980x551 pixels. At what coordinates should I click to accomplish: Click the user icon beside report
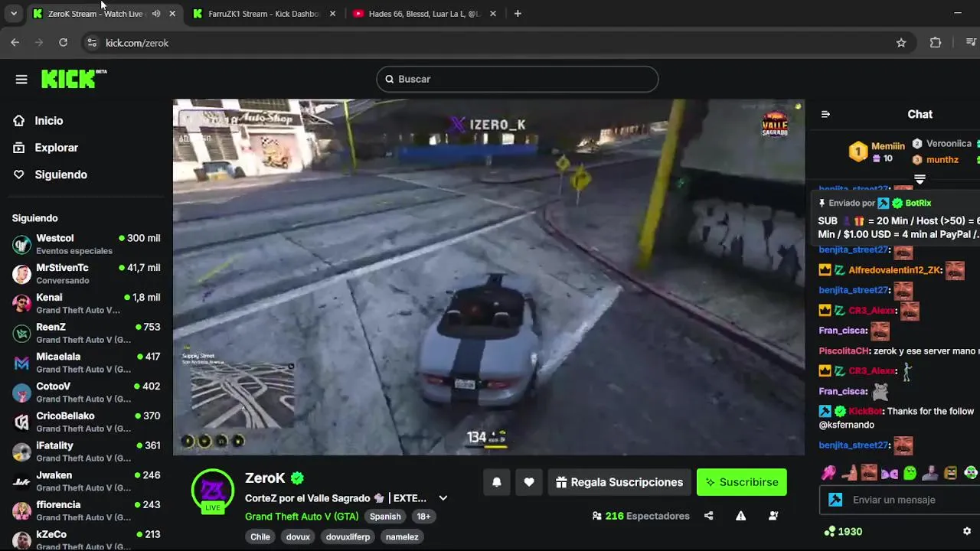773,516
